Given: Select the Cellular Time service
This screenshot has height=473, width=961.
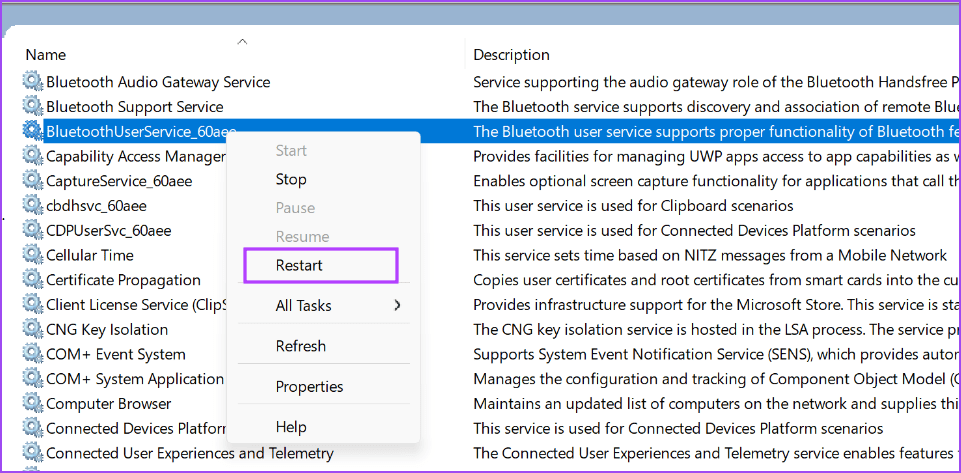Looking at the screenshot, I should (89, 255).
